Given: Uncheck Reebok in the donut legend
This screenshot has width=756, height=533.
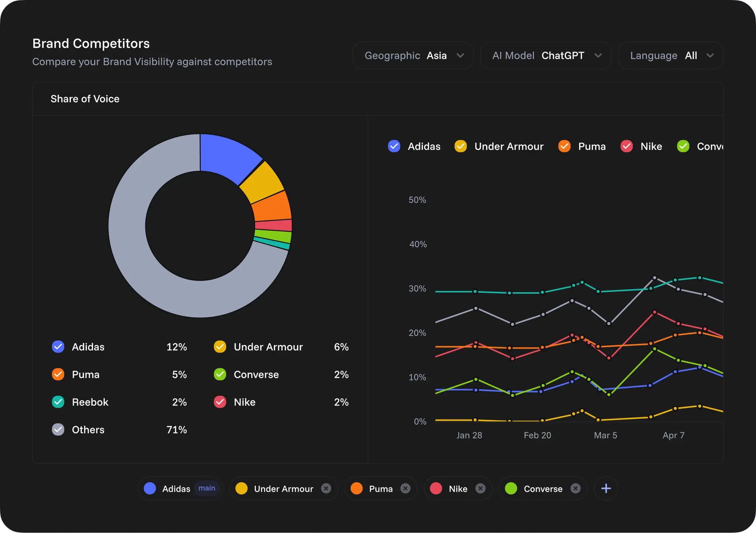Looking at the screenshot, I should point(58,402).
